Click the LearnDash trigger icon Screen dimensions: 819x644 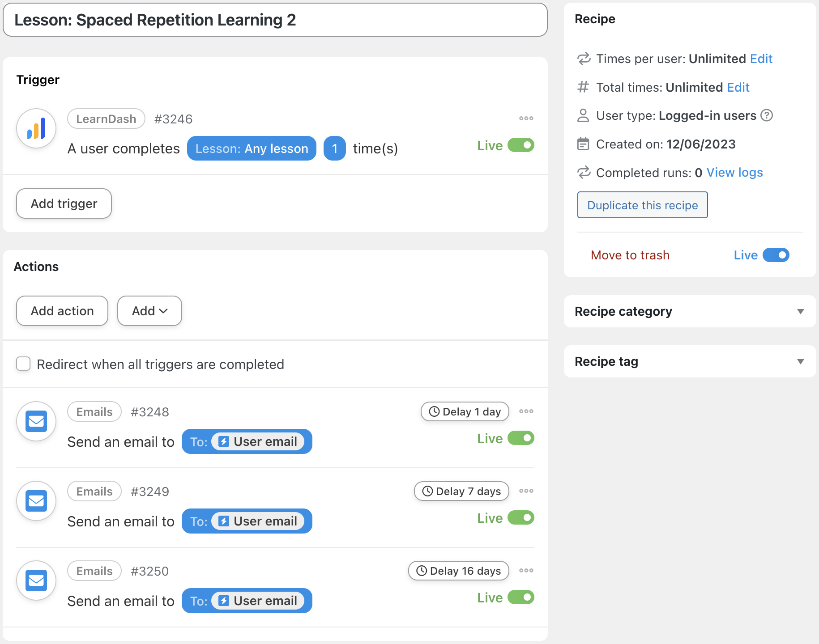(x=36, y=128)
